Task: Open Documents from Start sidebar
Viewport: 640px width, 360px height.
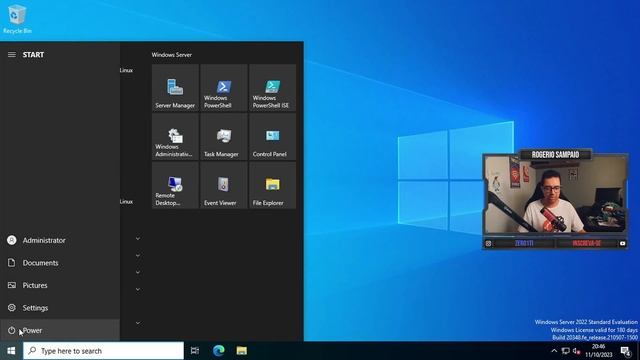Action: [60, 263]
